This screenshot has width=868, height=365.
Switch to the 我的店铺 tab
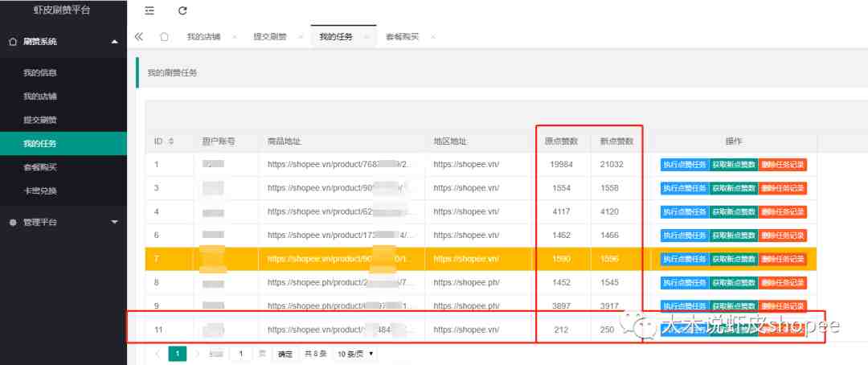[x=202, y=37]
